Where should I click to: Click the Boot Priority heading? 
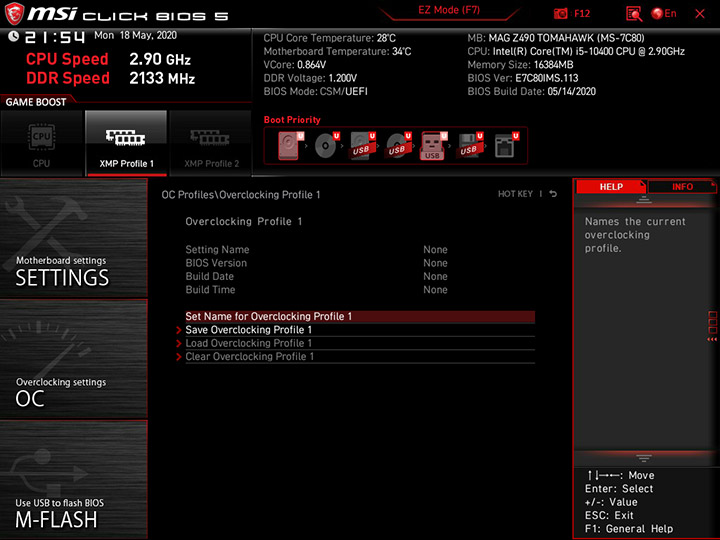pyautogui.click(x=292, y=120)
